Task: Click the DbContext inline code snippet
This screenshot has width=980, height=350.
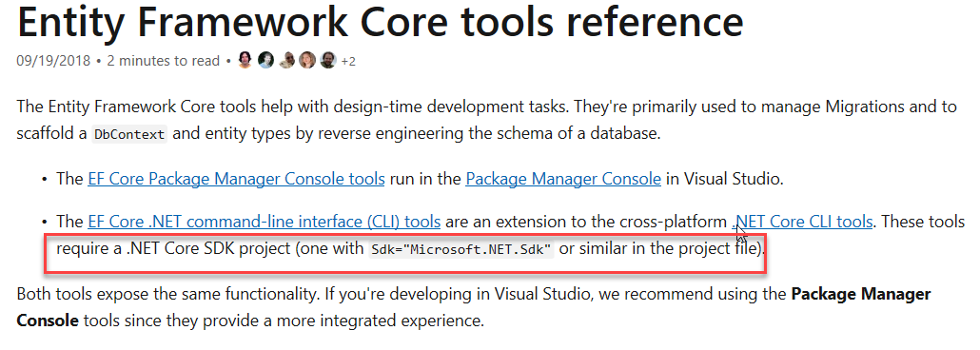Action: click(129, 134)
